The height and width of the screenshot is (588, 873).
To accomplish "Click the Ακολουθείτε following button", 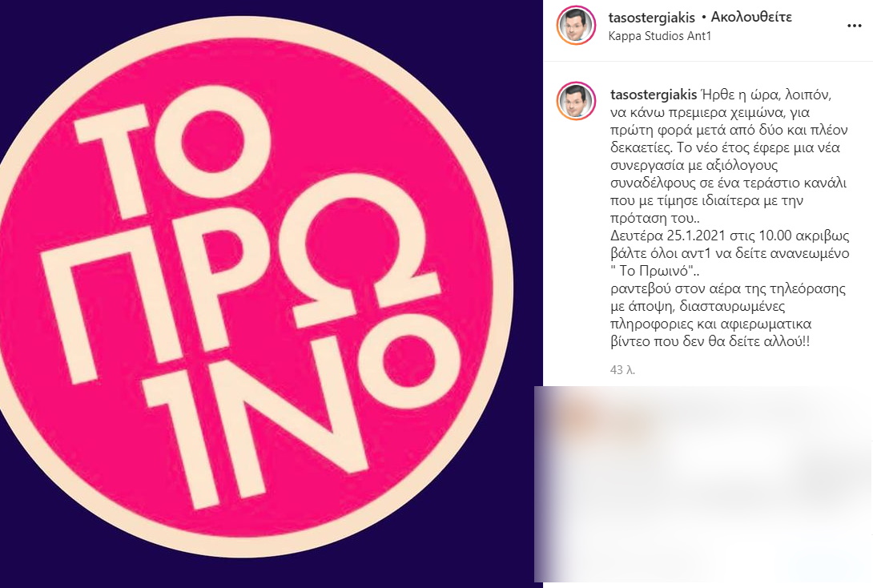I will click(x=751, y=17).
